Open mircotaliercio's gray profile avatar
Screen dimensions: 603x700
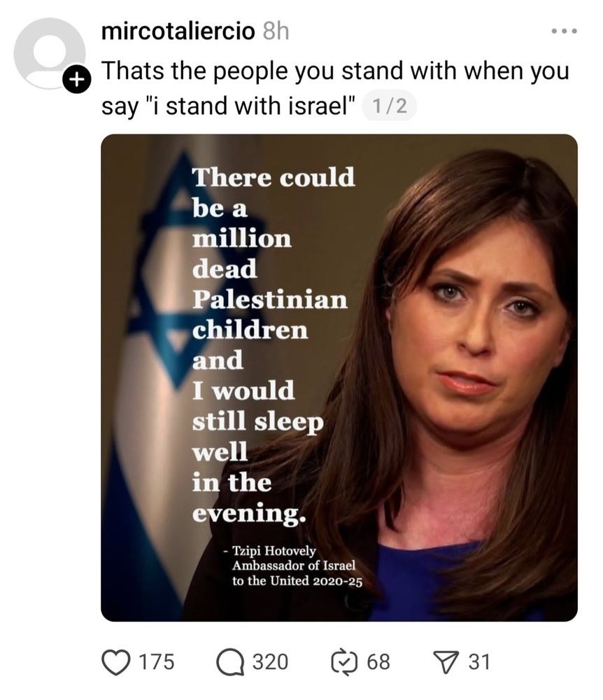49,52
